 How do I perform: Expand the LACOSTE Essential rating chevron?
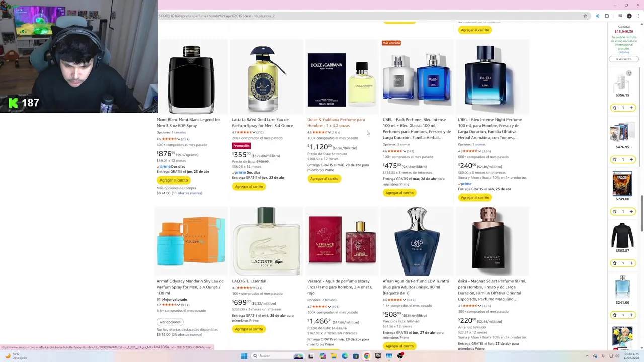click(254, 288)
